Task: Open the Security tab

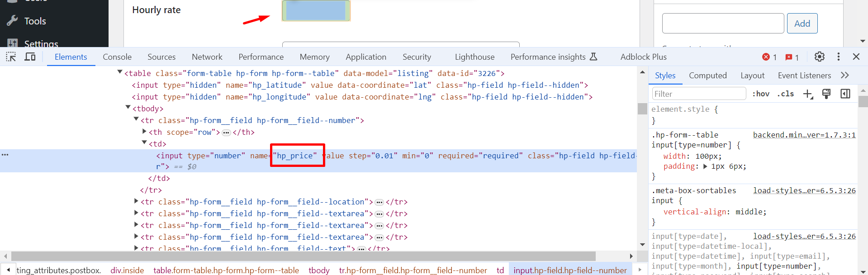Action: click(x=417, y=57)
